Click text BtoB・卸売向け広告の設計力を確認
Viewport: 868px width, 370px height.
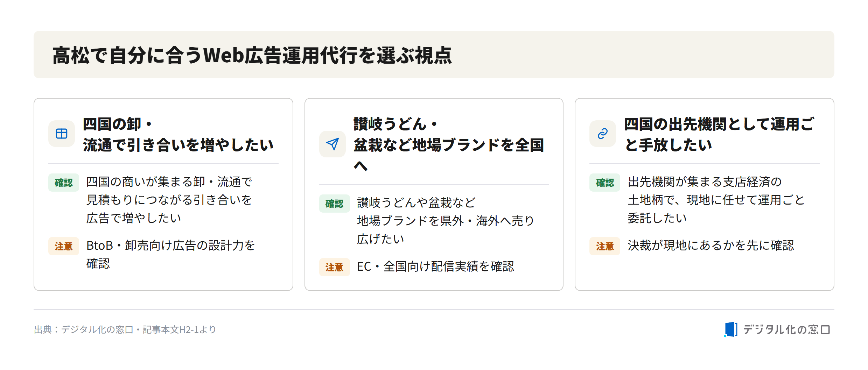coord(171,255)
